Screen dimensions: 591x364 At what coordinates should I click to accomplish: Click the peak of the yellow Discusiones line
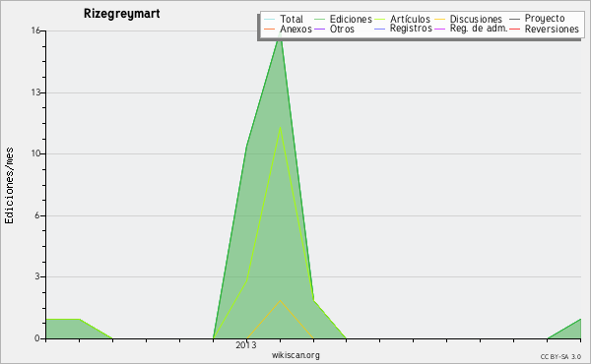[280, 300]
